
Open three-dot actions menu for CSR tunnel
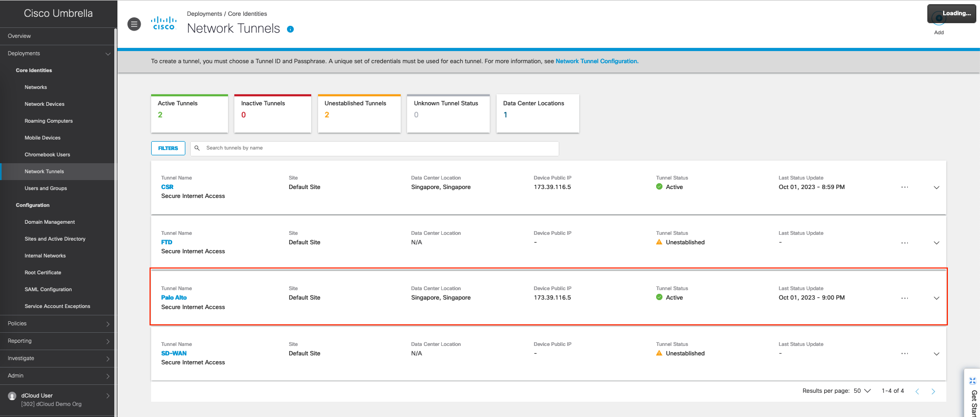point(904,187)
